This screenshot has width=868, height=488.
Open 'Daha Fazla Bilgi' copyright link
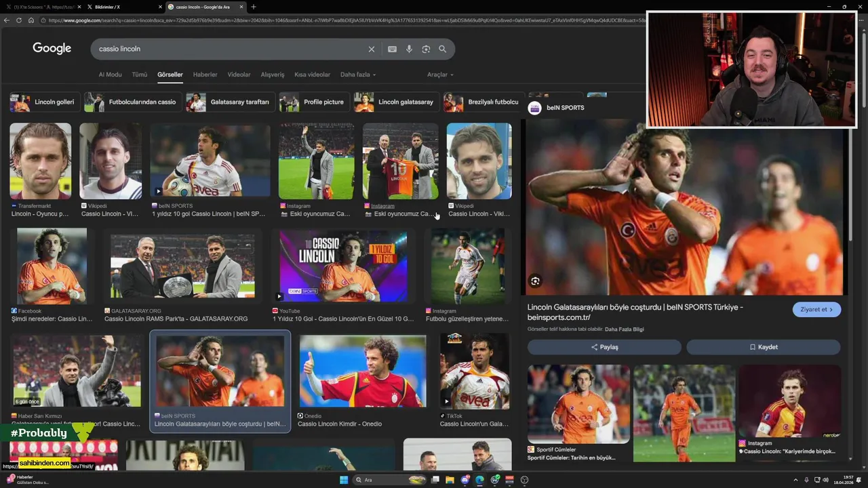click(x=624, y=329)
